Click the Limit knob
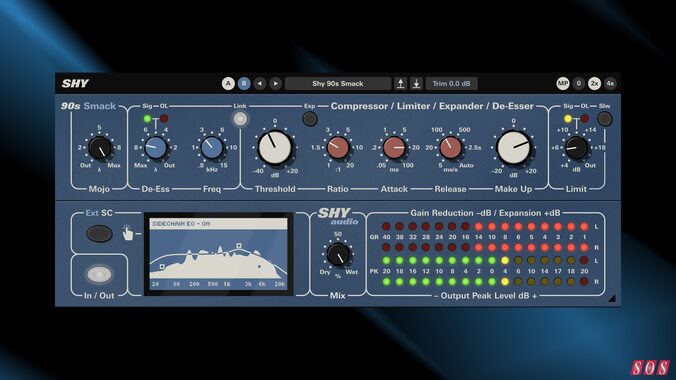The image size is (676, 380). 576,148
